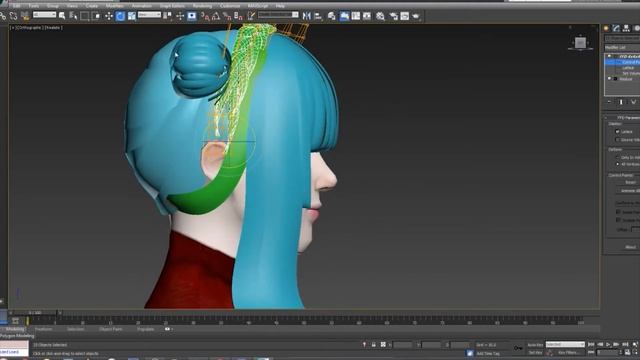Click the Mirror tool icon
The width and height of the screenshot is (640, 360).
[x=307, y=16]
